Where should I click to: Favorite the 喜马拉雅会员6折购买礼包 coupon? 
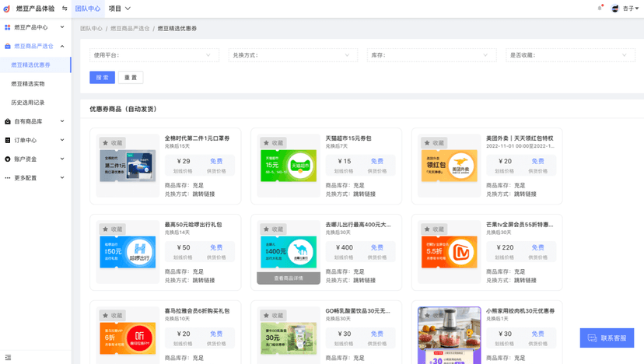coord(113,316)
